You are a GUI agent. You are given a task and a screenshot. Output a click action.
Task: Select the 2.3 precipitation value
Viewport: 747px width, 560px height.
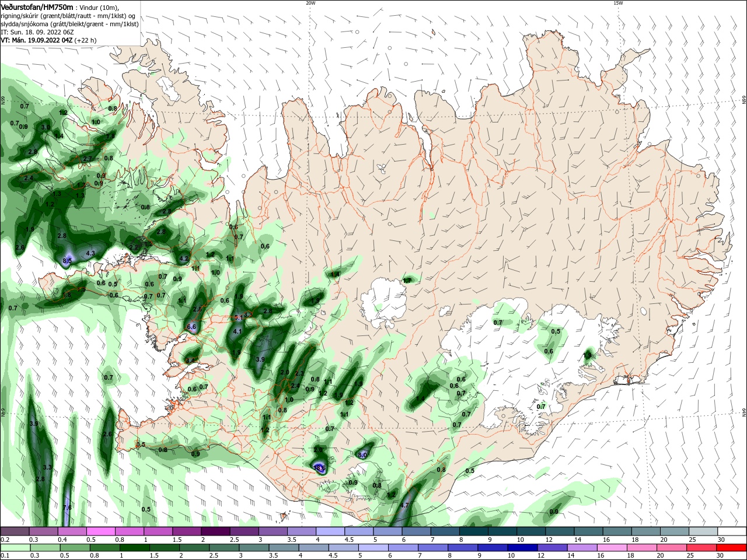pyautogui.click(x=300, y=373)
